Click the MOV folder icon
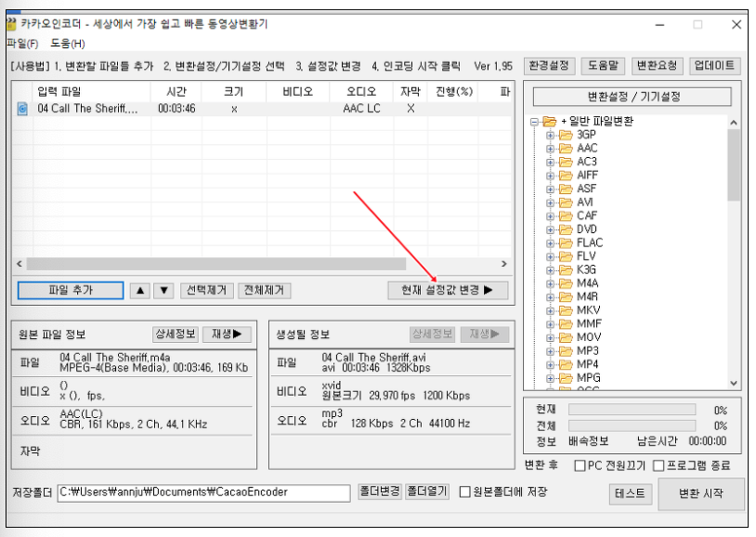The width and height of the screenshot is (756, 537). (x=566, y=337)
